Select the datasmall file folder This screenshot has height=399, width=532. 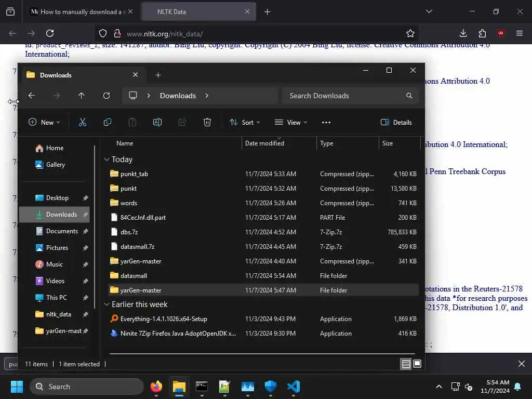263,276
